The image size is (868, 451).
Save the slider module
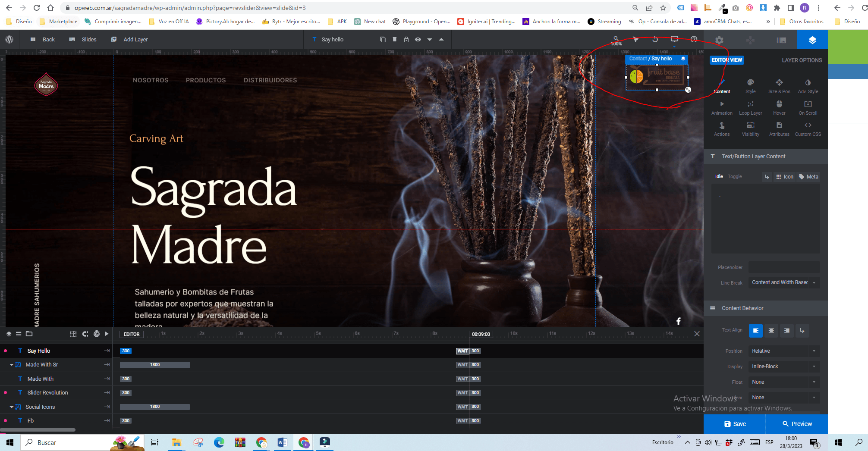point(735,424)
